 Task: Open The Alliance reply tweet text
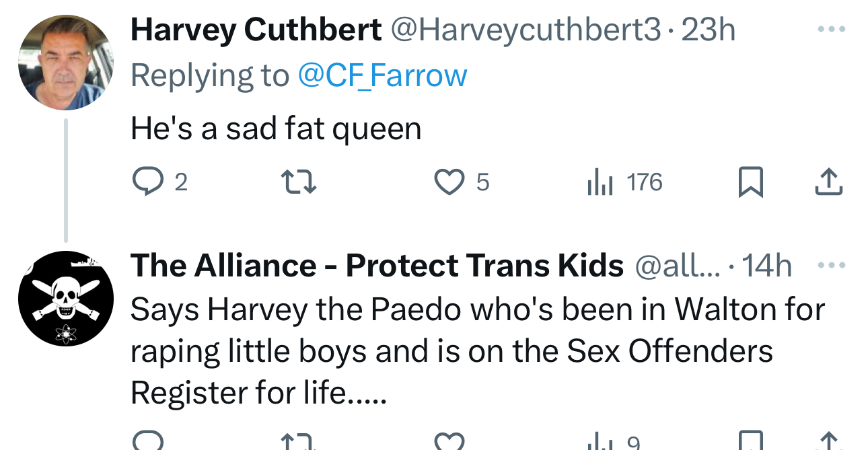(x=471, y=350)
